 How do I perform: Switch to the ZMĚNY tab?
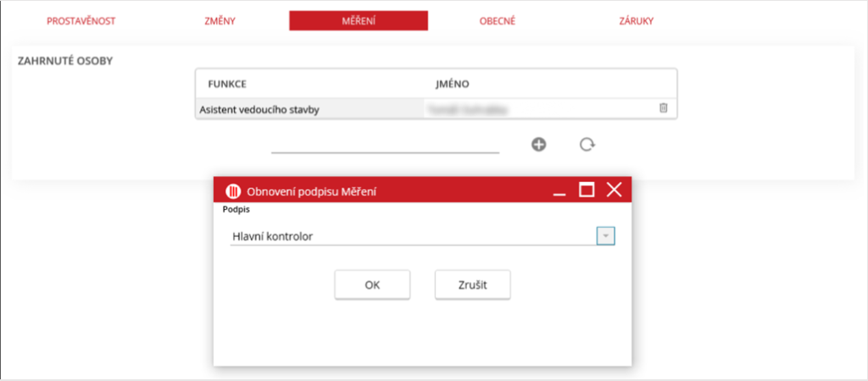pos(220,21)
